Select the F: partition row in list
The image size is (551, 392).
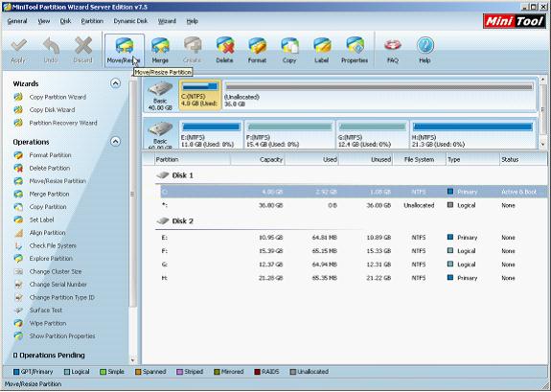tap(354, 251)
